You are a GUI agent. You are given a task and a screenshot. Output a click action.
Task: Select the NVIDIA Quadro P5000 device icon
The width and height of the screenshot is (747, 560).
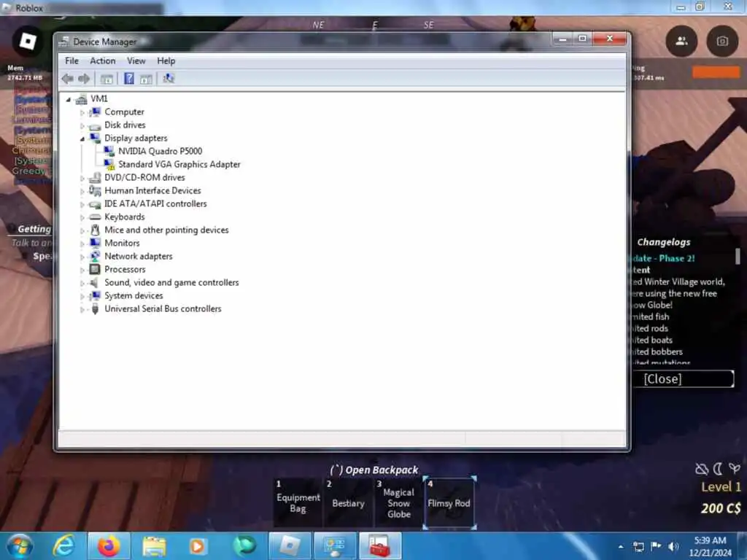pos(109,152)
